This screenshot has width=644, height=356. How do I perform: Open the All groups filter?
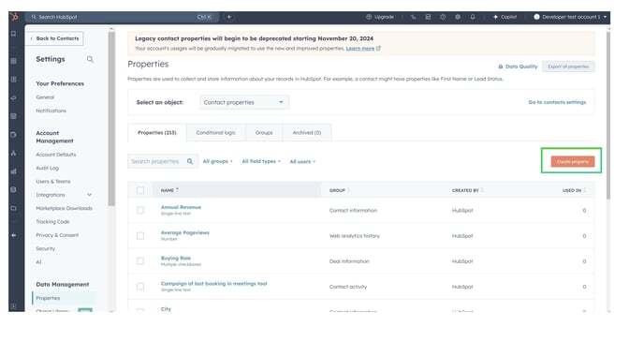point(218,161)
